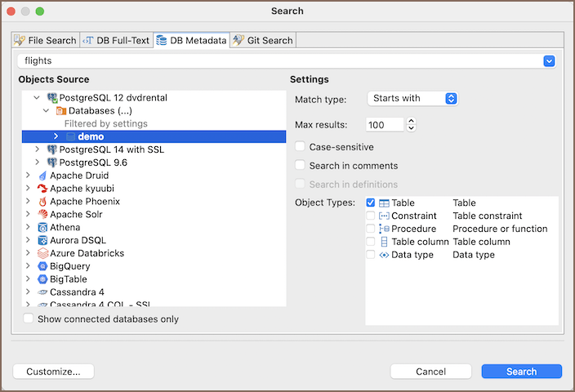575x392 pixels.
Task: Check the Table column object type checkbox
Action: tap(371, 242)
